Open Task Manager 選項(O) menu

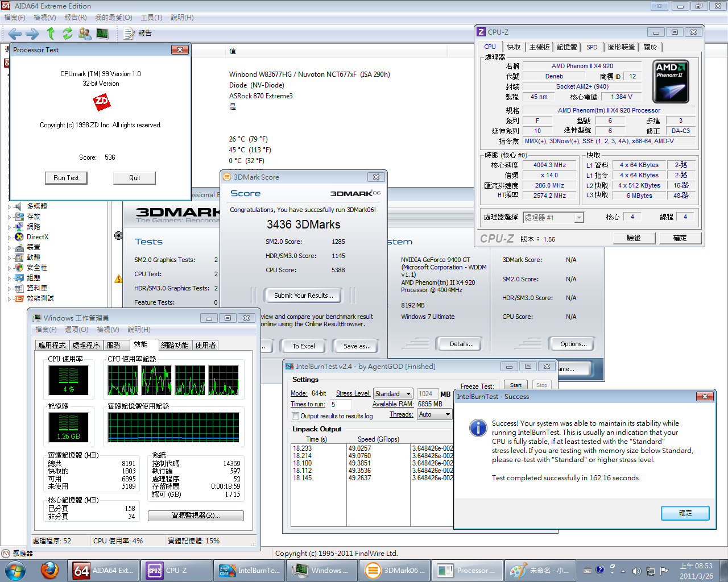[76, 330]
